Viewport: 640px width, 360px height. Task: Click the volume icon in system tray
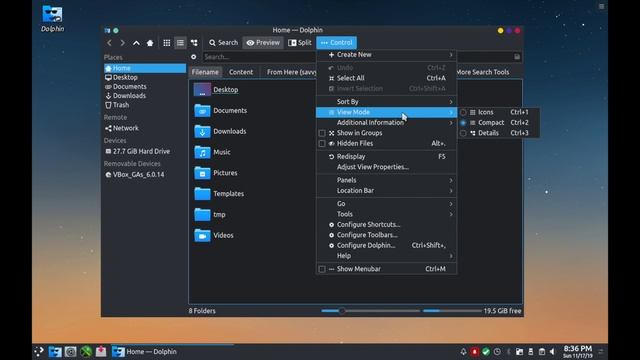[552, 351]
